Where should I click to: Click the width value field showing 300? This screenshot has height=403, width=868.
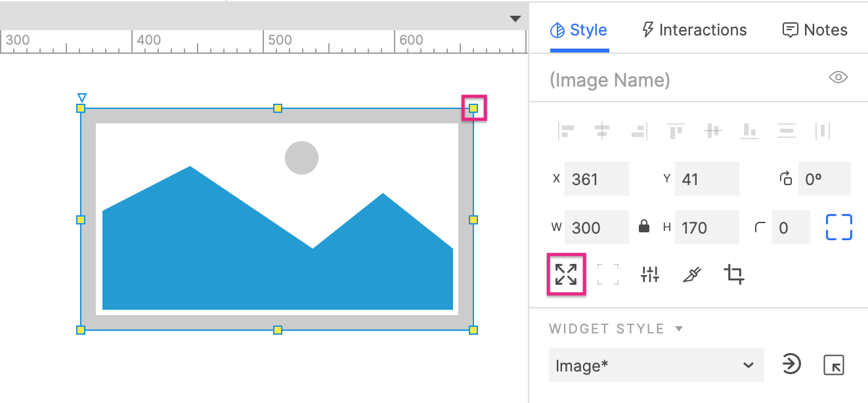(596, 226)
